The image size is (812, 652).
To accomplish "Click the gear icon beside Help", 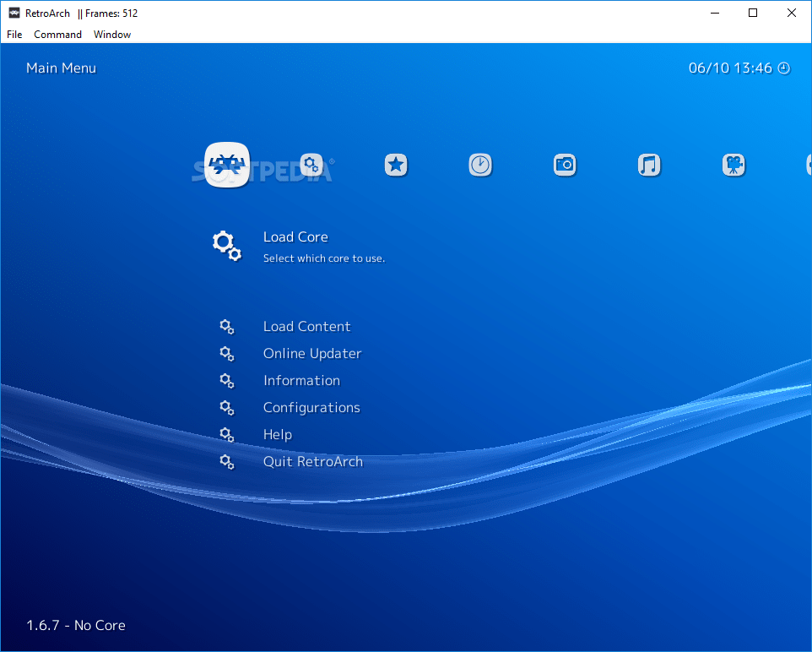I will [227, 434].
